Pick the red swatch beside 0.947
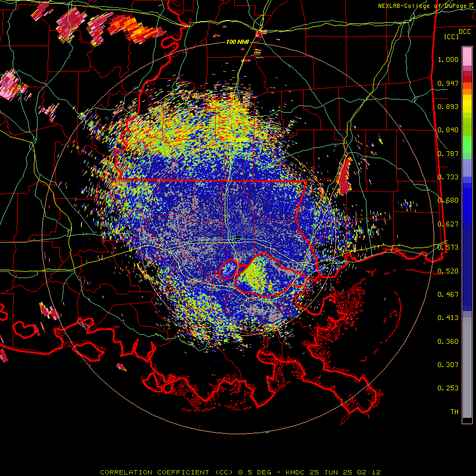The image size is (476, 476). pos(467,79)
